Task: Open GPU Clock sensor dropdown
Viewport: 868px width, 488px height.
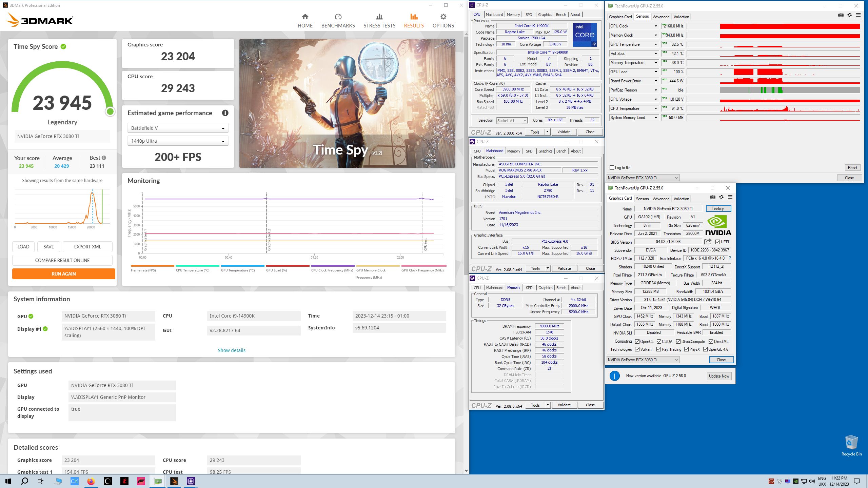Action: pyautogui.click(x=656, y=26)
